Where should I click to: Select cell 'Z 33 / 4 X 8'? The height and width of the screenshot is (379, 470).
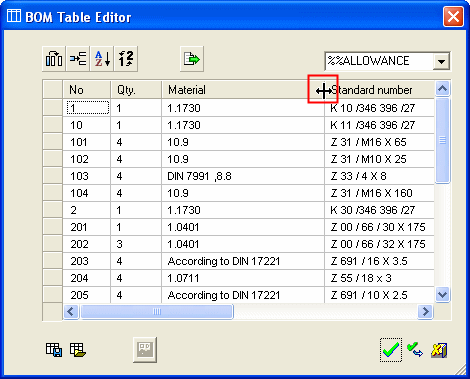coord(379,176)
